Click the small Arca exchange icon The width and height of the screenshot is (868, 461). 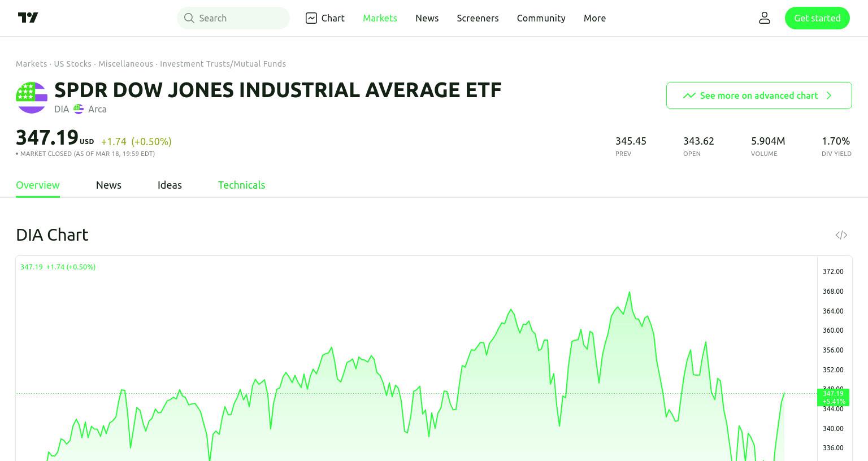point(79,109)
